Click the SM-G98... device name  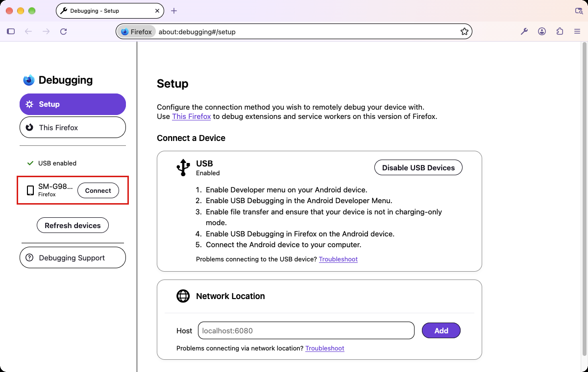pos(55,186)
